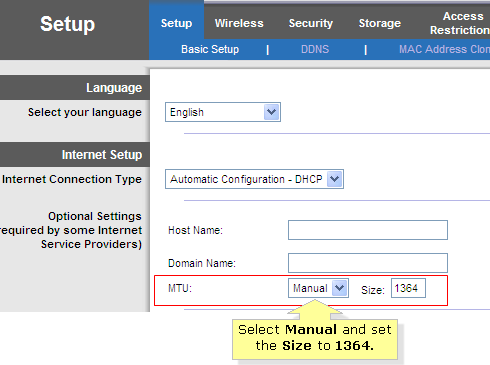Click the 'Size:' label
490x365 pixels.
(373, 290)
